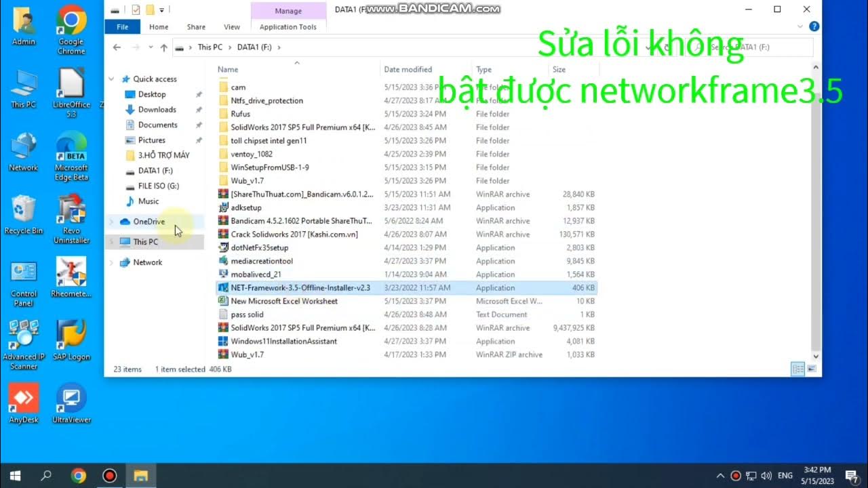Open the View ribbon tab
The height and width of the screenshot is (488, 868).
232,27
